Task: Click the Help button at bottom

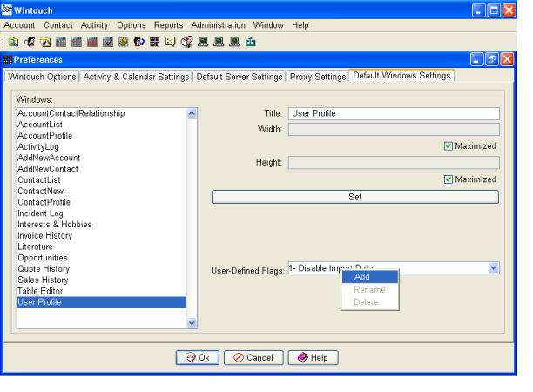Action: (313, 358)
